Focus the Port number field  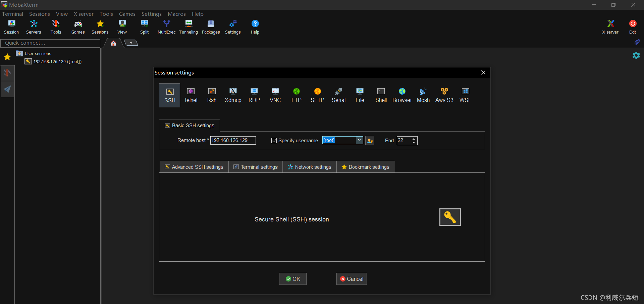404,141
